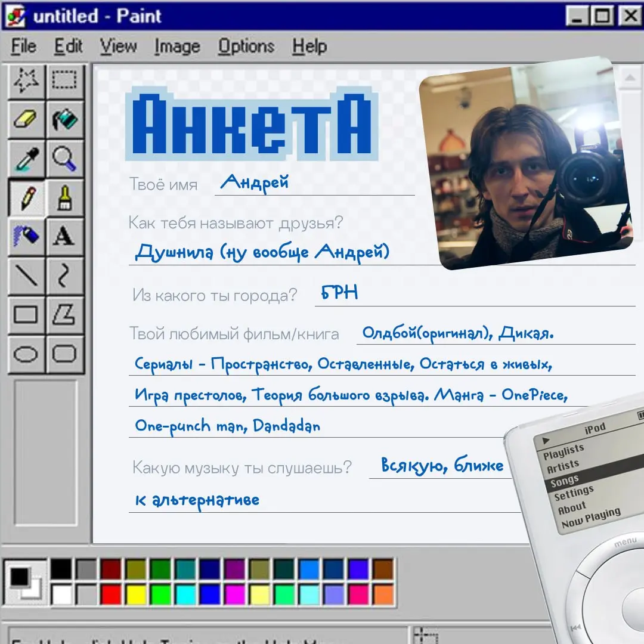The height and width of the screenshot is (644, 644).
Task: Choose the Brush tool
Action: [64, 198]
